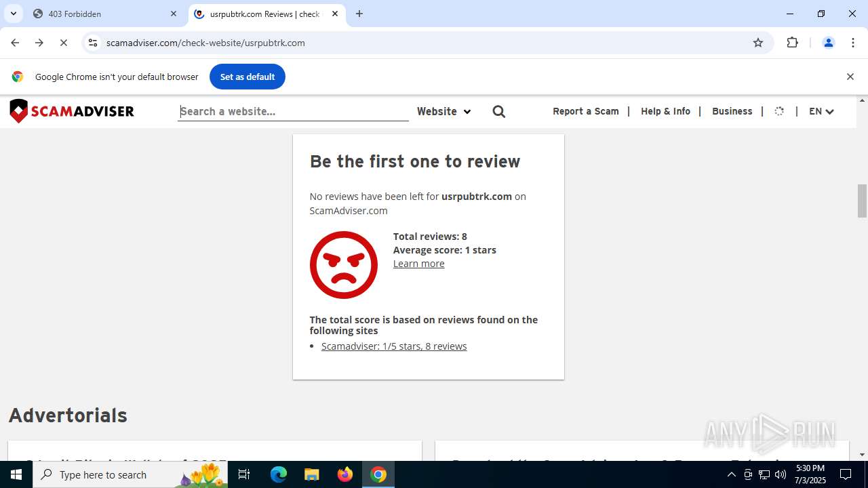Open File Explorer from the taskbar

(x=312, y=474)
